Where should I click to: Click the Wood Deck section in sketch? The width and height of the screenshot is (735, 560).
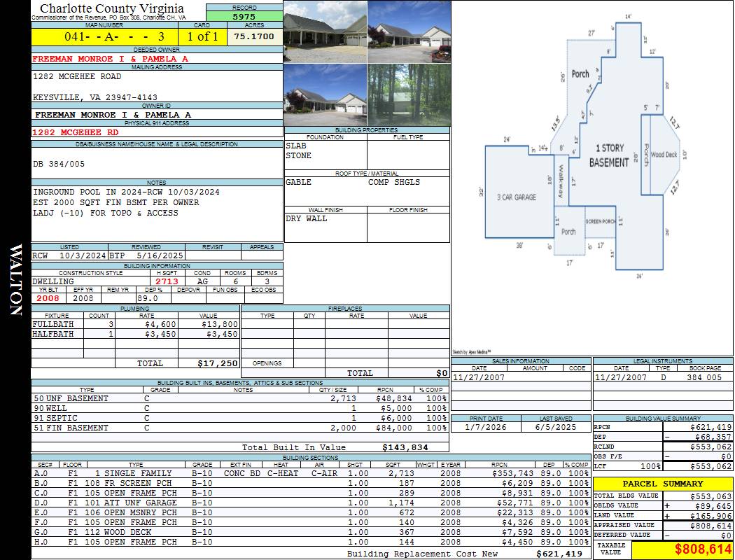(x=664, y=155)
